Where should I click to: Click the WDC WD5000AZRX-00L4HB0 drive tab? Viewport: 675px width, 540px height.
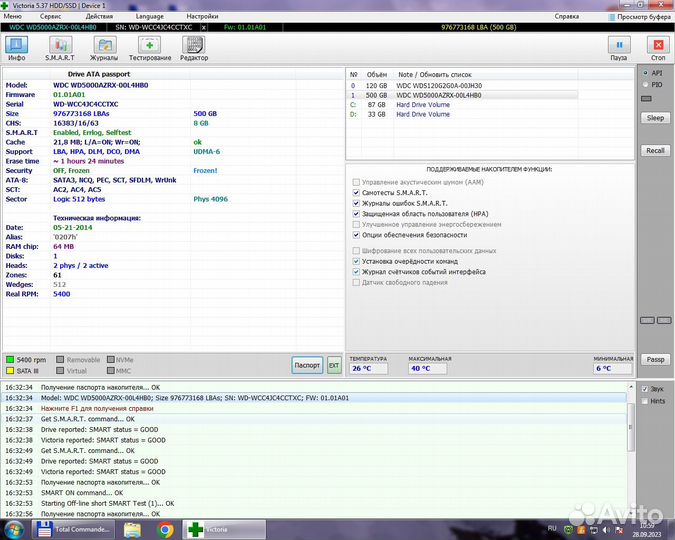(53, 27)
